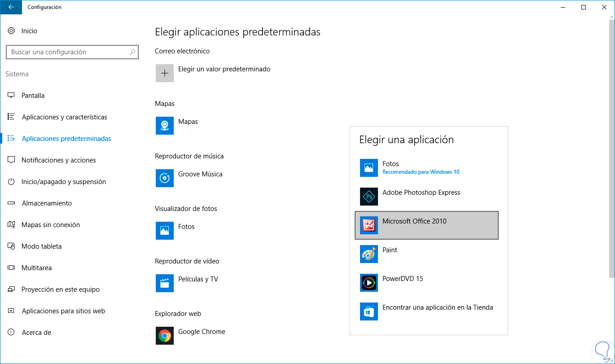Click the map icon beside Mapas sin conexión
Viewport: 615px width, 364px height.
11,225
